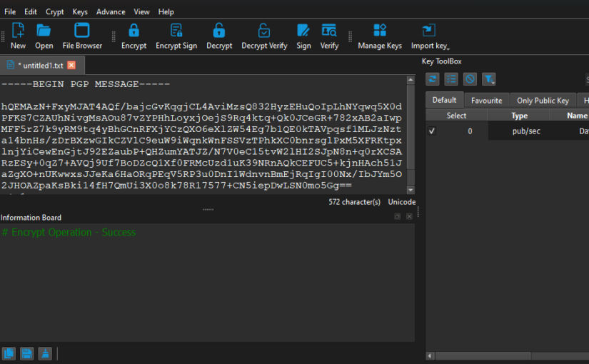
Task: Switch to Only Public Key tab
Action: tap(543, 101)
